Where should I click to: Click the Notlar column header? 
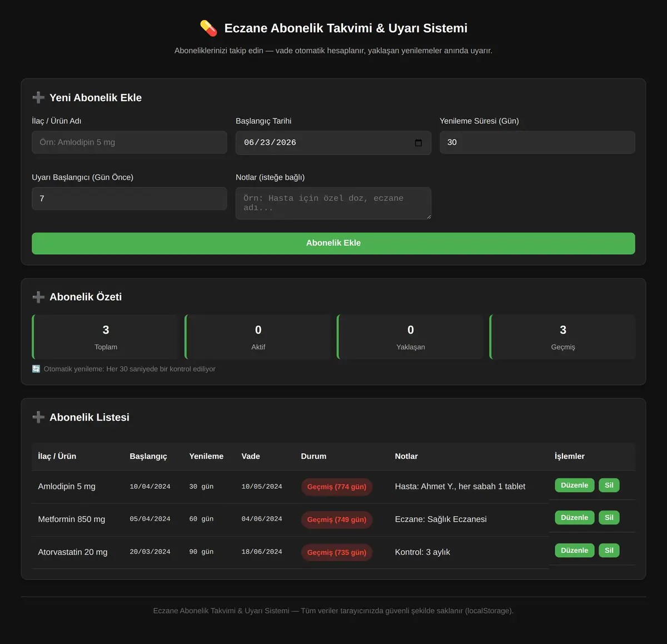[x=406, y=457]
